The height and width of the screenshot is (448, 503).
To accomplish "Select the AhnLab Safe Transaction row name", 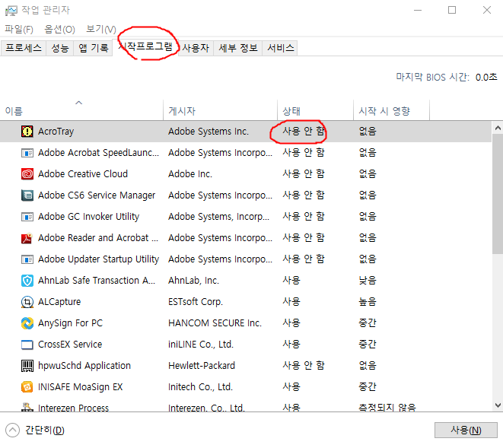I will 97,281.
